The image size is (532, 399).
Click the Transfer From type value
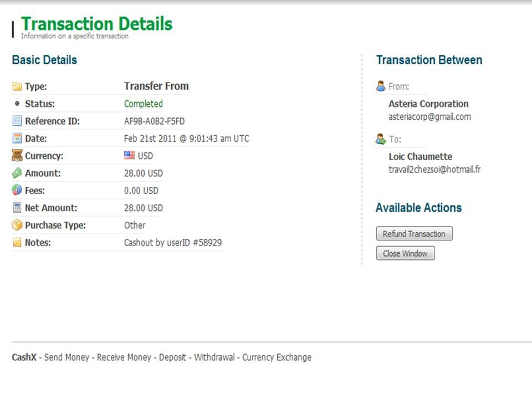coord(156,86)
